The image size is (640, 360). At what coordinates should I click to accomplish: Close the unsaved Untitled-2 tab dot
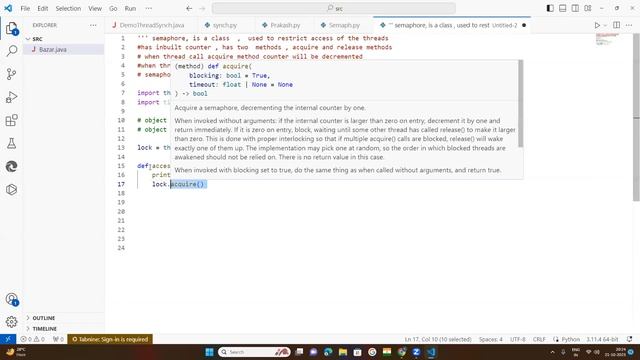524,25
